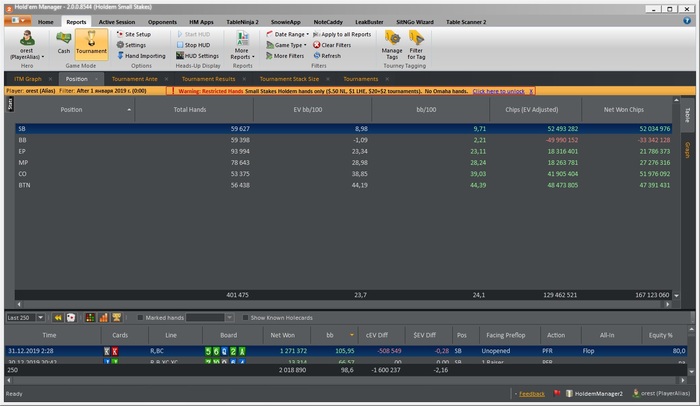Click the HoldemManager2 database status item

[x=594, y=394]
